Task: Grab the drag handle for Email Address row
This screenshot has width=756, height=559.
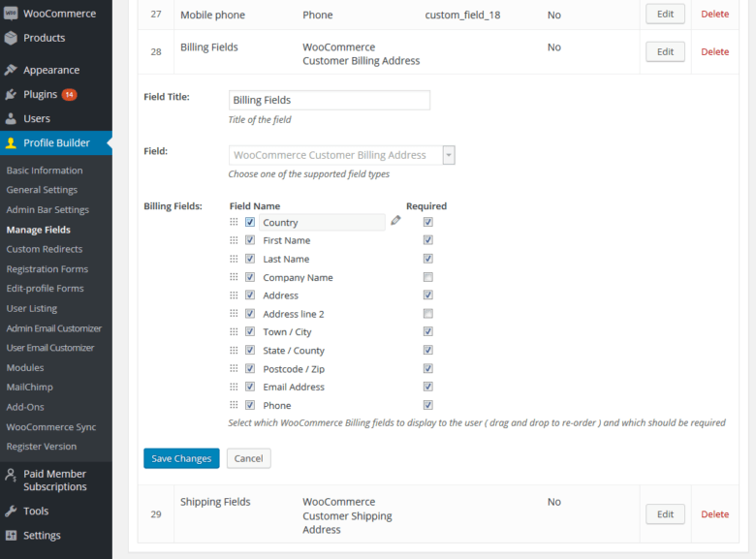Action: pos(234,387)
